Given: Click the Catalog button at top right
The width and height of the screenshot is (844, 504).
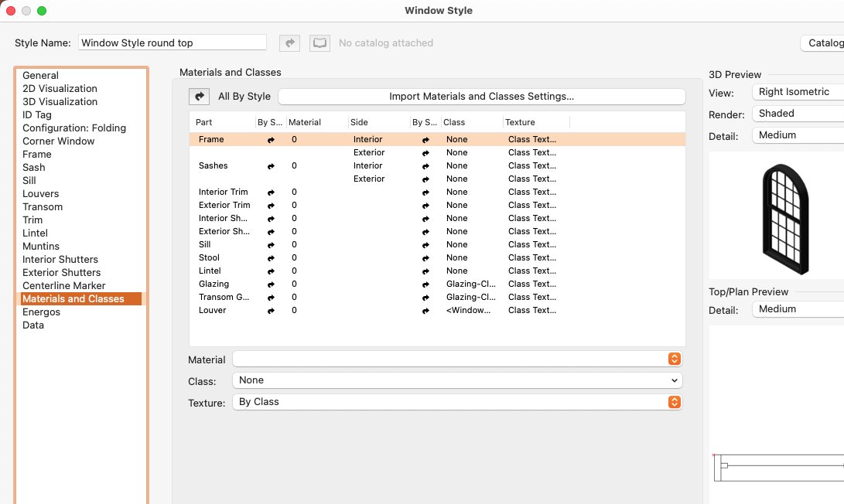Looking at the screenshot, I should (x=824, y=43).
